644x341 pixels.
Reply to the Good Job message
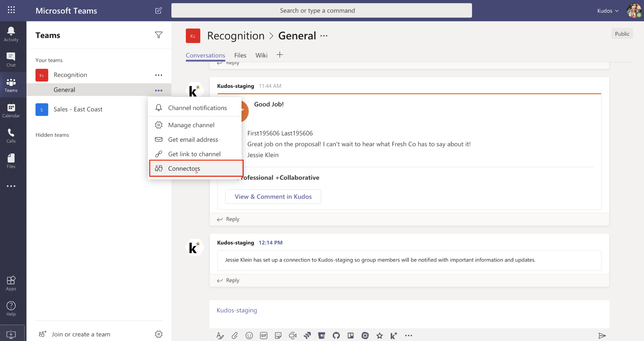pyautogui.click(x=228, y=219)
